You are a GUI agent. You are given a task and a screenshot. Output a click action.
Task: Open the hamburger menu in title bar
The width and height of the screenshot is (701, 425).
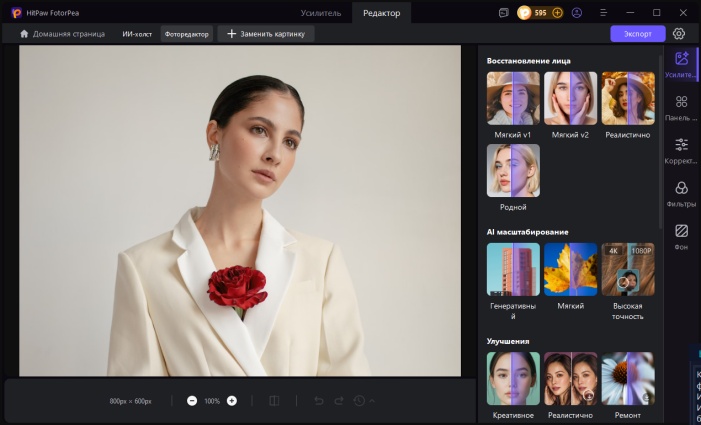pyautogui.click(x=605, y=13)
